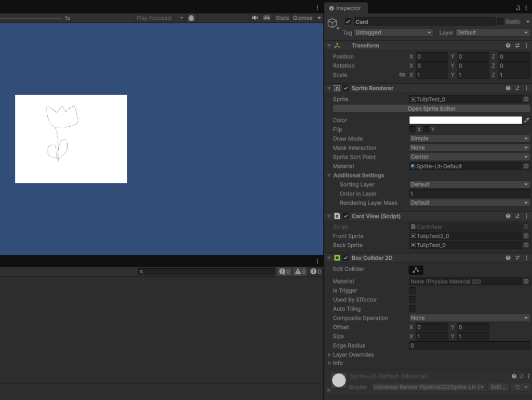
Task: Click the white Color swatch field
Action: coord(465,120)
